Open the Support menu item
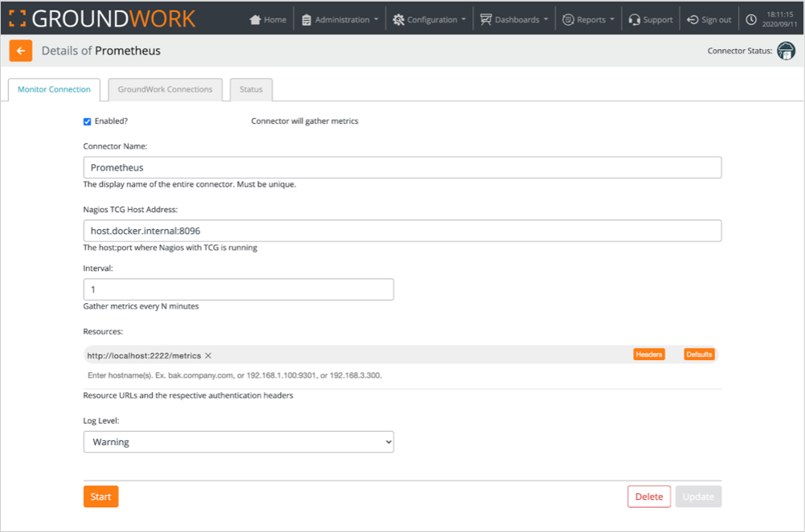 [x=651, y=19]
